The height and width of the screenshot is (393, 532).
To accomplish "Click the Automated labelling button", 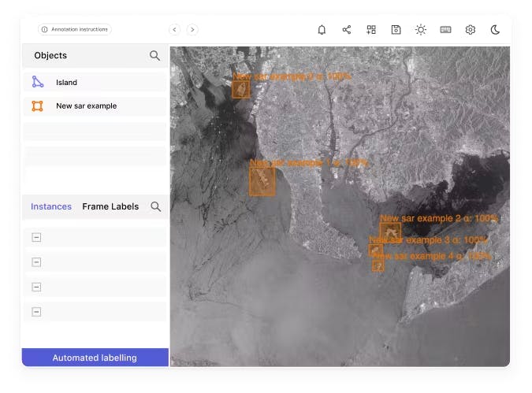I will point(95,358).
